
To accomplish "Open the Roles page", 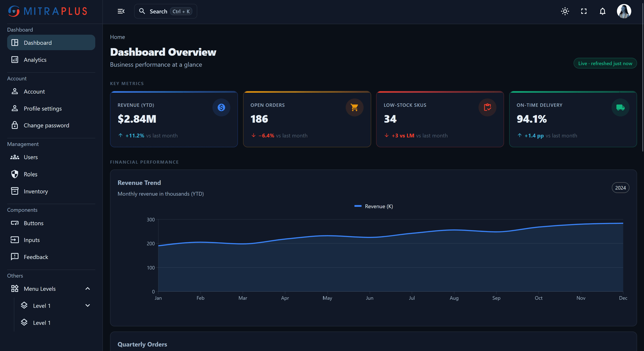I will coord(51,174).
